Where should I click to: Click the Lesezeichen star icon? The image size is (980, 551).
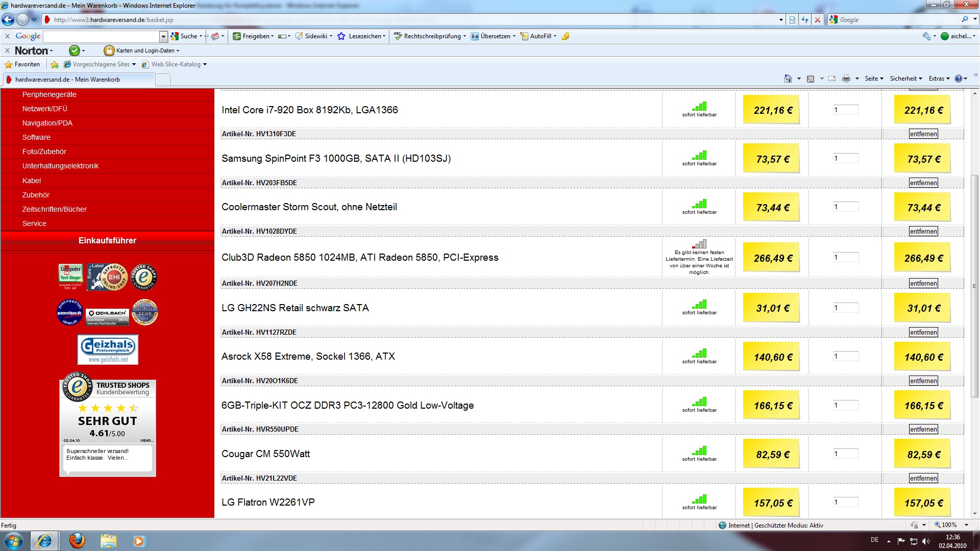[341, 36]
